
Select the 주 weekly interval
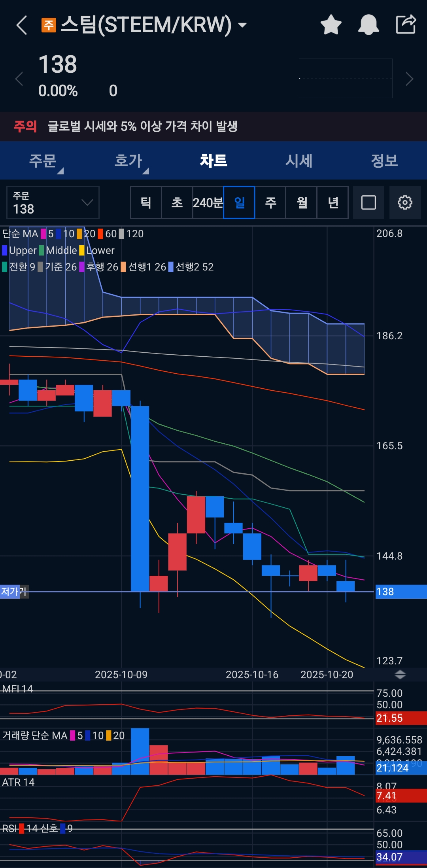point(270,202)
